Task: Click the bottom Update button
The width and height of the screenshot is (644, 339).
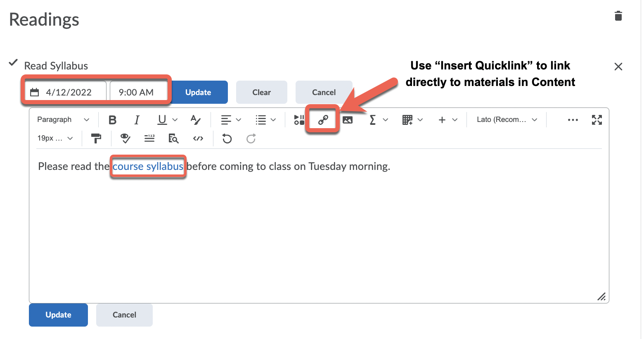Action: (58, 315)
